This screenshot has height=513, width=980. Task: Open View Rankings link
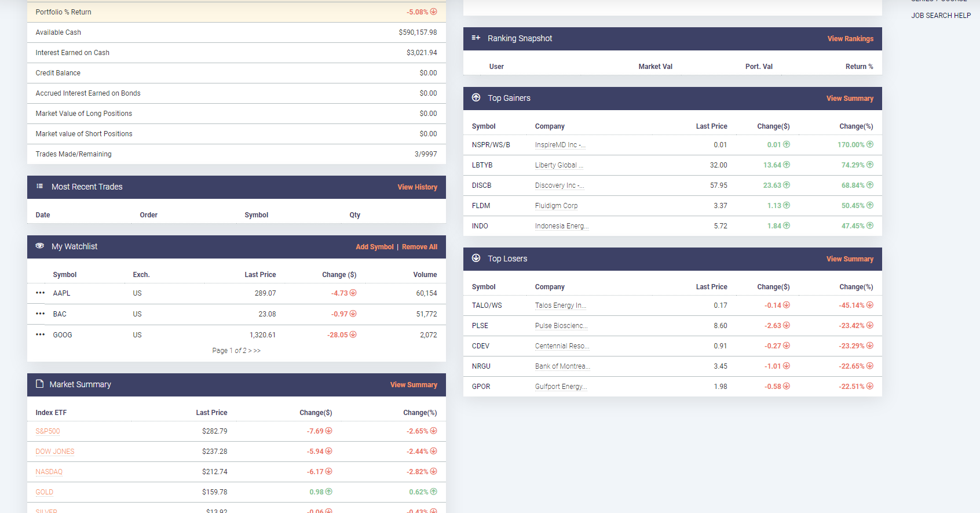[x=850, y=39]
